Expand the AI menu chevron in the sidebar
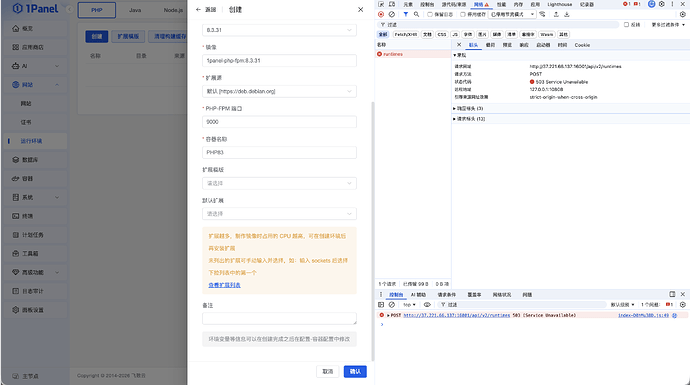 [x=57, y=66]
